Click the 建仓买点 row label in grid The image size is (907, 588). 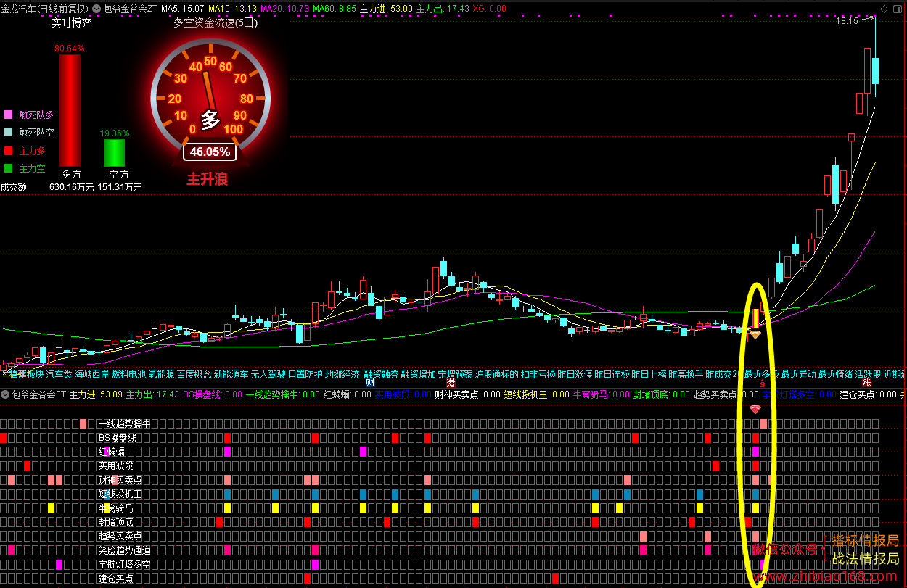pos(115,579)
